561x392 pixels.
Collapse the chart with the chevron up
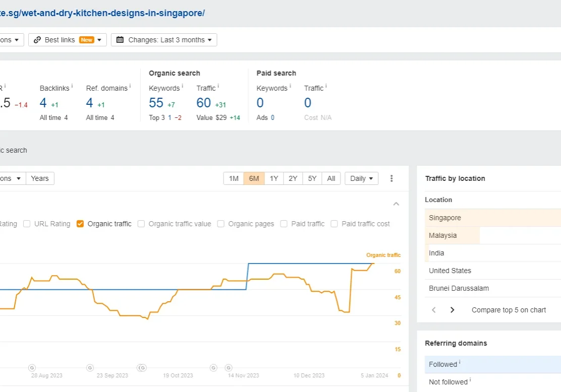pyautogui.click(x=396, y=204)
